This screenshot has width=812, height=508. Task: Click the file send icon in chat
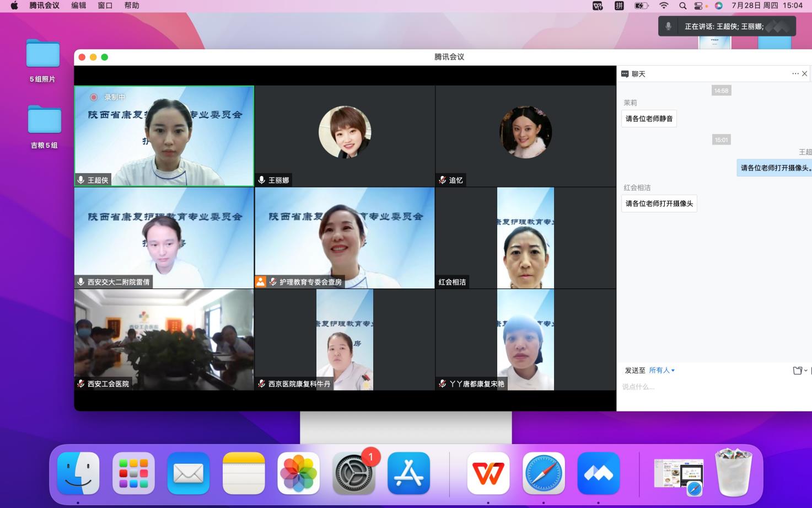pyautogui.click(x=798, y=370)
